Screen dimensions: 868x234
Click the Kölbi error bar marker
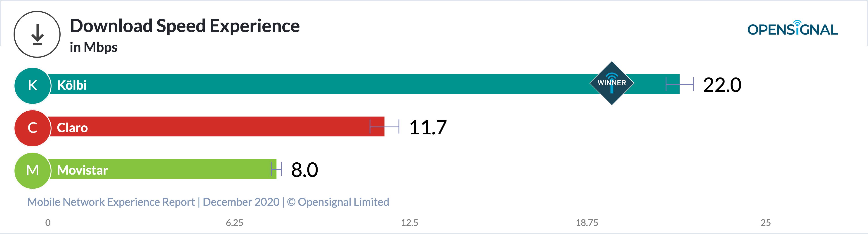coord(680,84)
